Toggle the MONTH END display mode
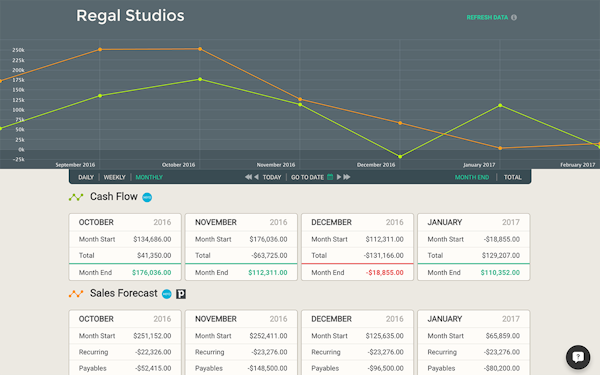Image resolution: width=600 pixels, height=375 pixels. pyautogui.click(x=472, y=177)
